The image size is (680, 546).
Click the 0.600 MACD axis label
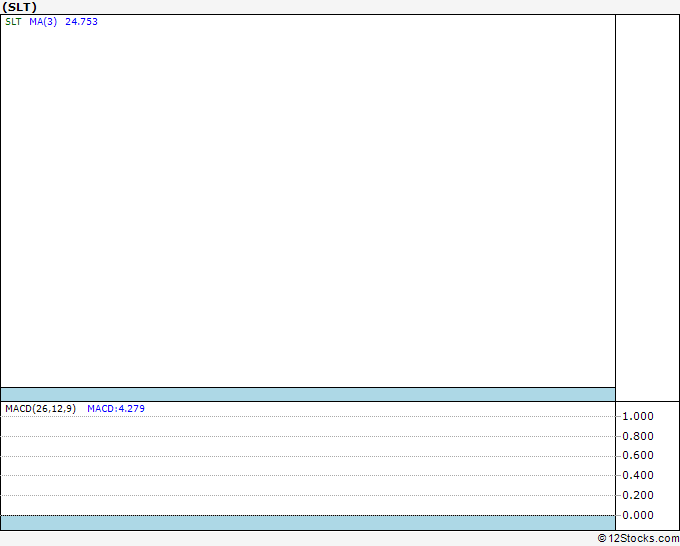coord(638,455)
